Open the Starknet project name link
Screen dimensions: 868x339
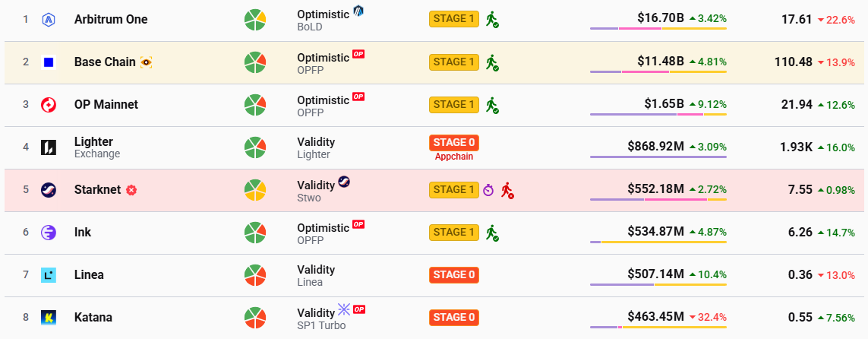pos(97,189)
